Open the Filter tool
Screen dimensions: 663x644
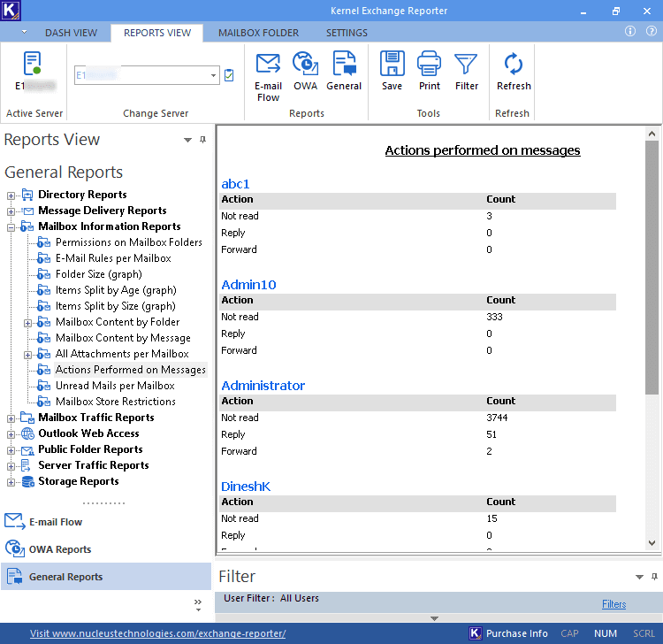coord(467,71)
